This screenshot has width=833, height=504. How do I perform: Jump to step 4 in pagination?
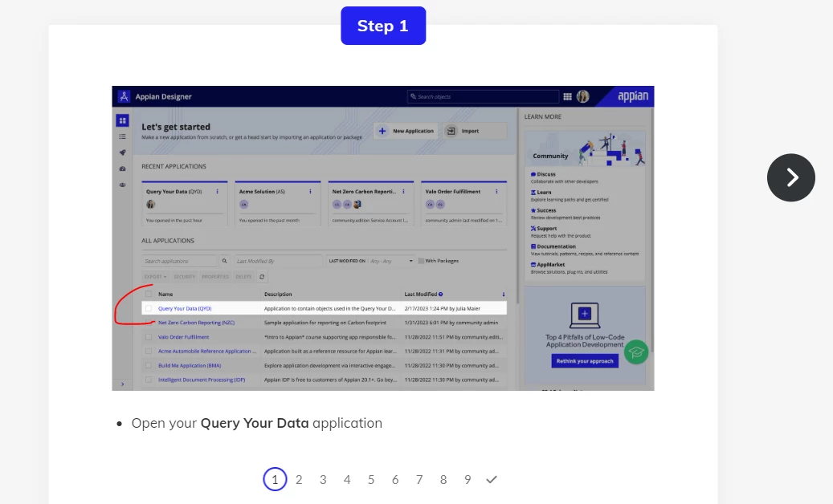(x=347, y=480)
